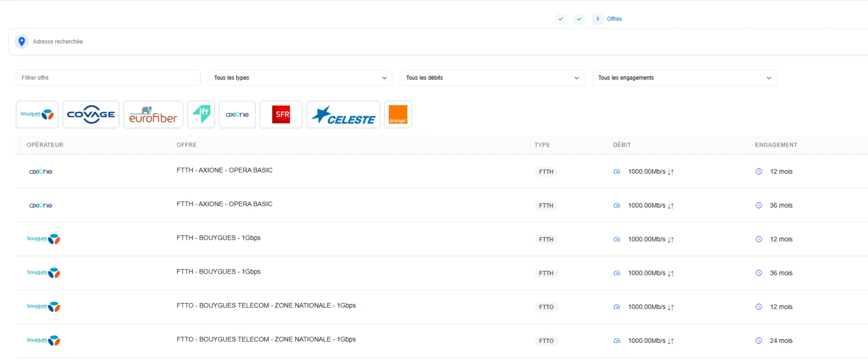Click the ENGAGEMENT column header
Image resolution: width=868 pixels, height=360 pixels.
(776, 145)
